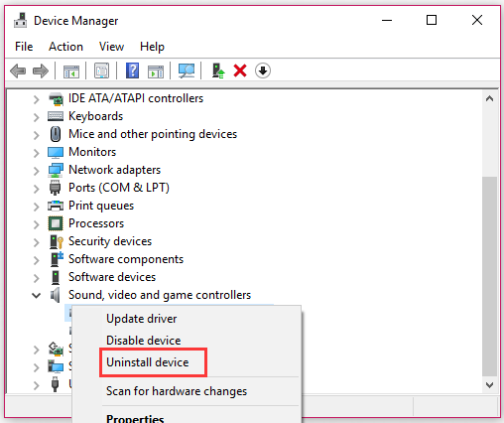Expand the Keyboards node

(x=37, y=117)
